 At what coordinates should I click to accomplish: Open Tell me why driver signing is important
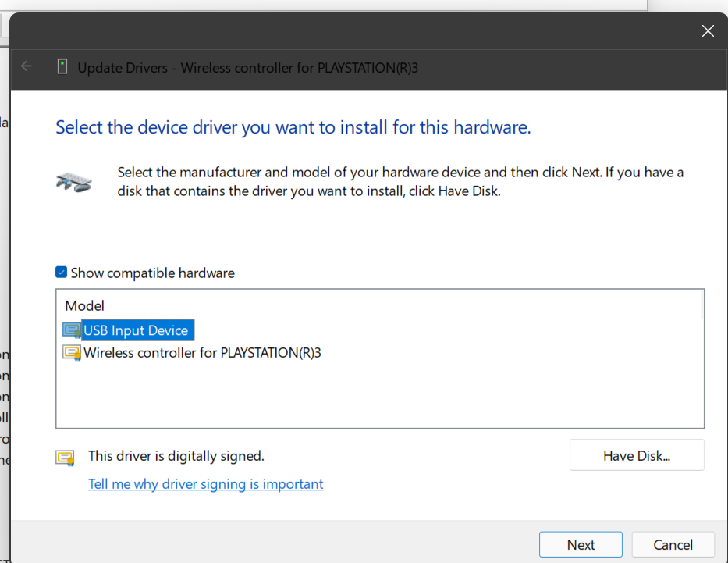[206, 484]
